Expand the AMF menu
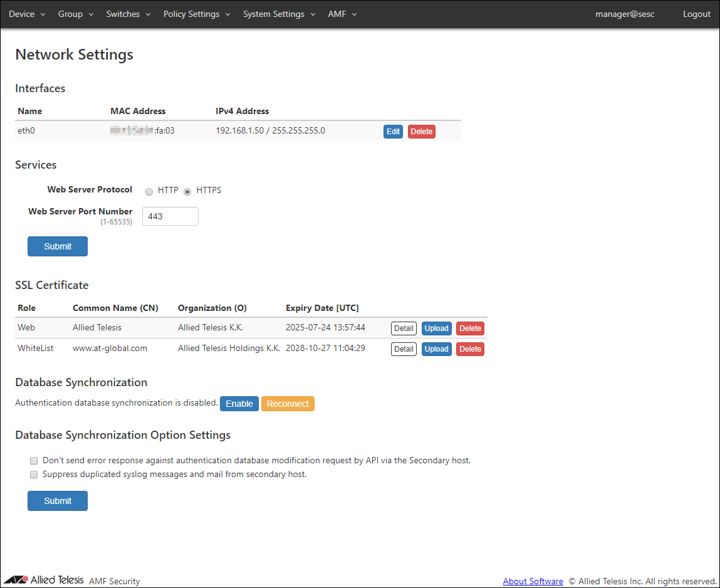The height and width of the screenshot is (588, 720). (342, 14)
